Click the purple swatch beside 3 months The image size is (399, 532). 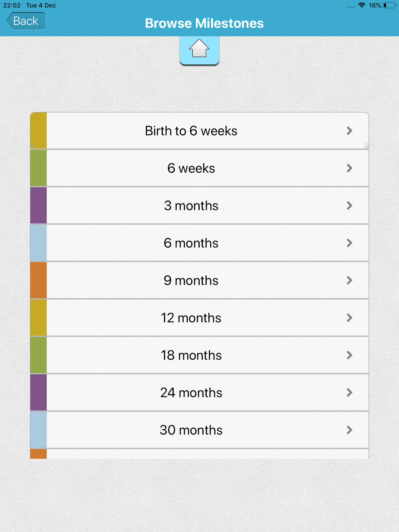(39, 206)
